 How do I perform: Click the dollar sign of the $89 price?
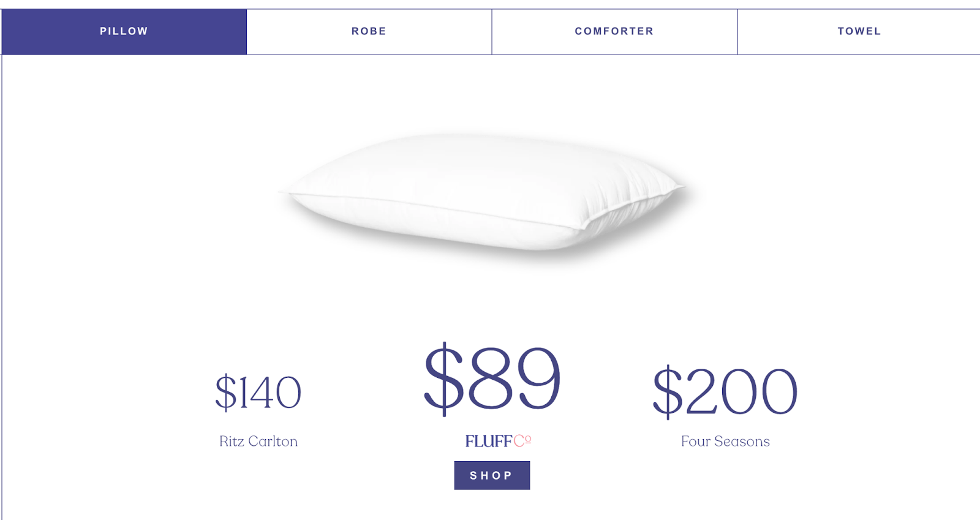coord(444,378)
